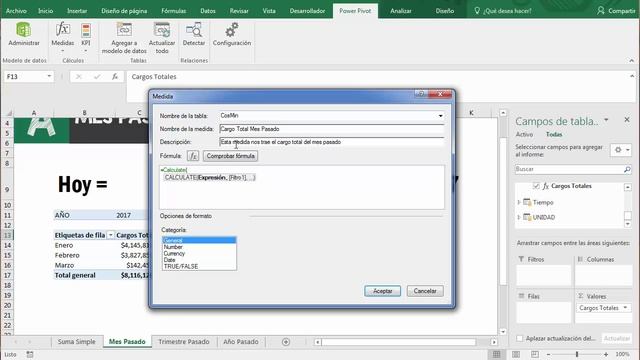Screen dimensions: 640x360
Task: Select TRUE/FALSE in Categoría list
Action: pyautogui.click(x=199, y=267)
